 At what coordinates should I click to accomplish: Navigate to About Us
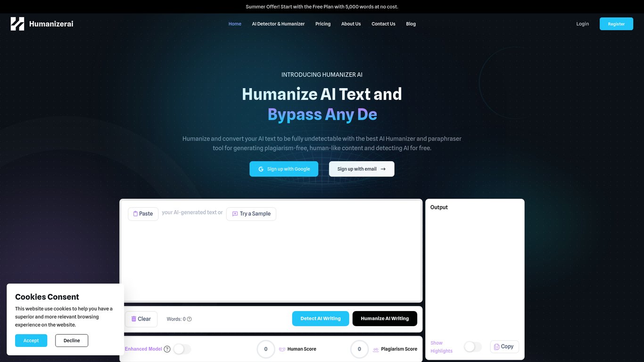[x=351, y=24]
